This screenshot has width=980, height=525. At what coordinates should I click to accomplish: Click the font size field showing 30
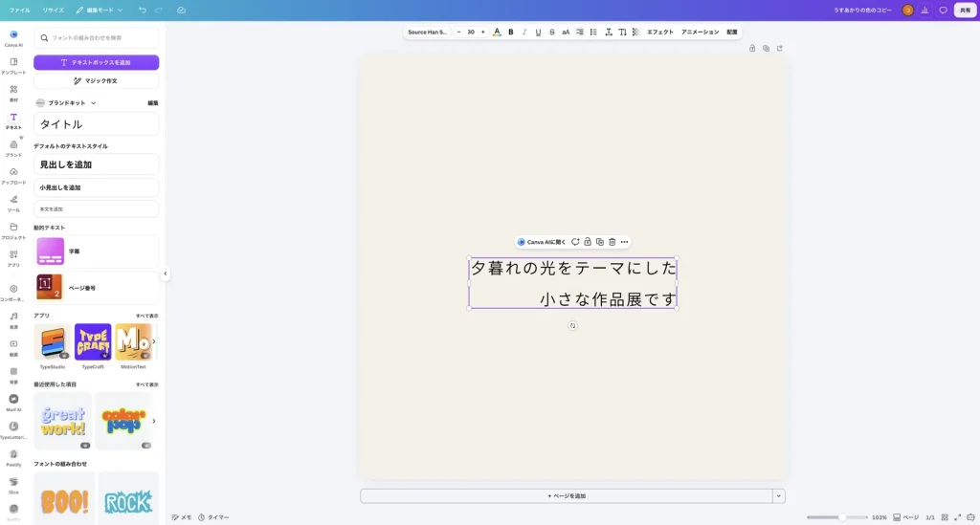point(471,32)
